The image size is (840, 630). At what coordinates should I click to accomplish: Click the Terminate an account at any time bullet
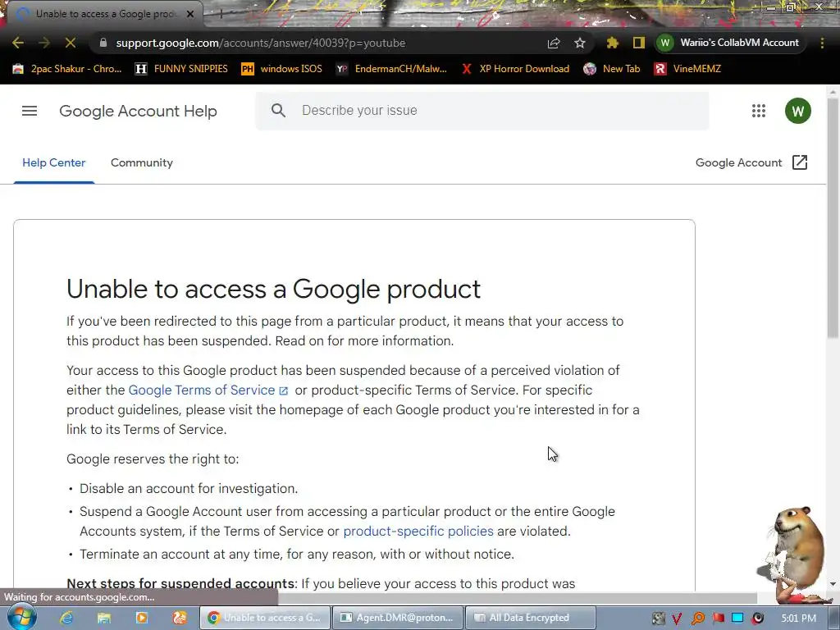coord(297,554)
